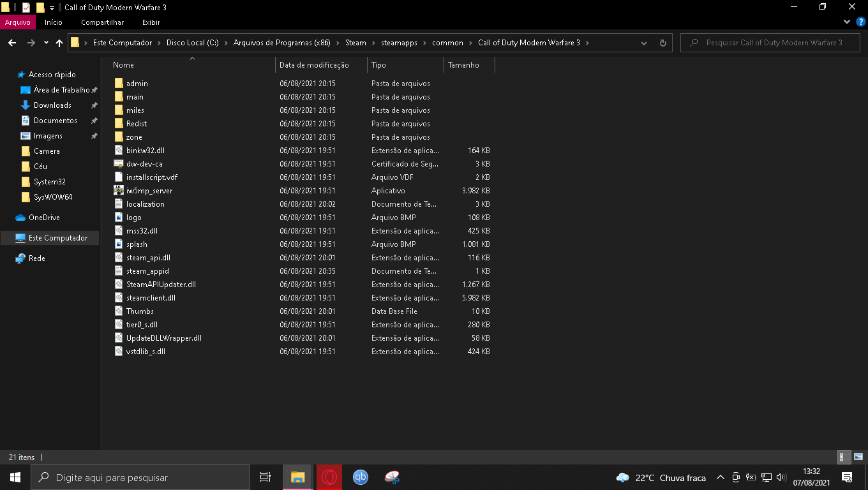Expand the recent locations dropdown
This screenshot has width=868, height=490.
[x=46, y=43]
